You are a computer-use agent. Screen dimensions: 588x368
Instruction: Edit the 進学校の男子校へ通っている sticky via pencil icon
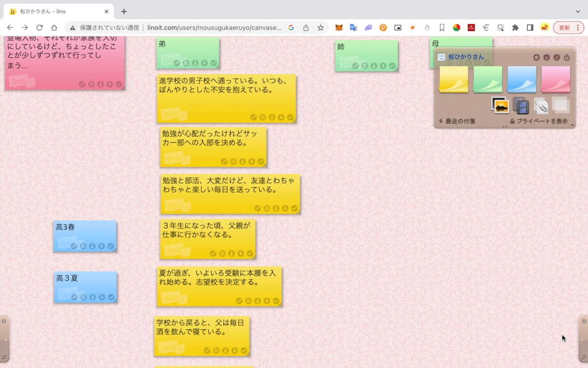pyautogui.click(x=254, y=117)
